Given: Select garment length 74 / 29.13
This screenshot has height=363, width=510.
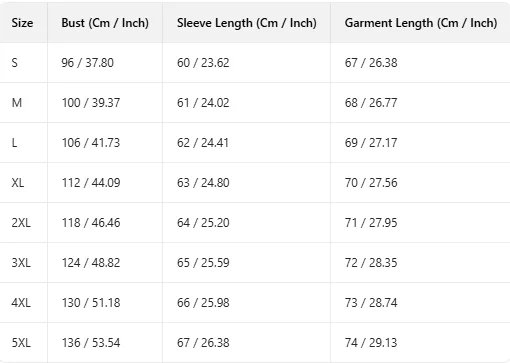Looking at the screenshot, I should tap(371, 343).
